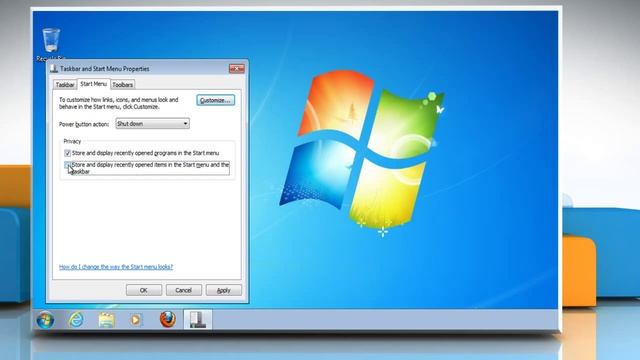Open the Windows Start orb
Image resolution: width=640 pixels, height=360 pixels.
pyautogui.click(x=45, y=320)
